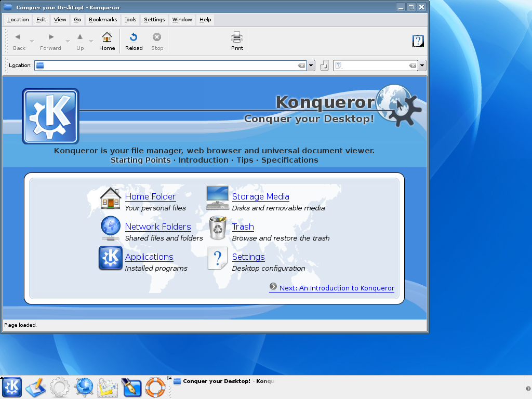Click the small arrow at the taskbar's left edge

point(170,378)
